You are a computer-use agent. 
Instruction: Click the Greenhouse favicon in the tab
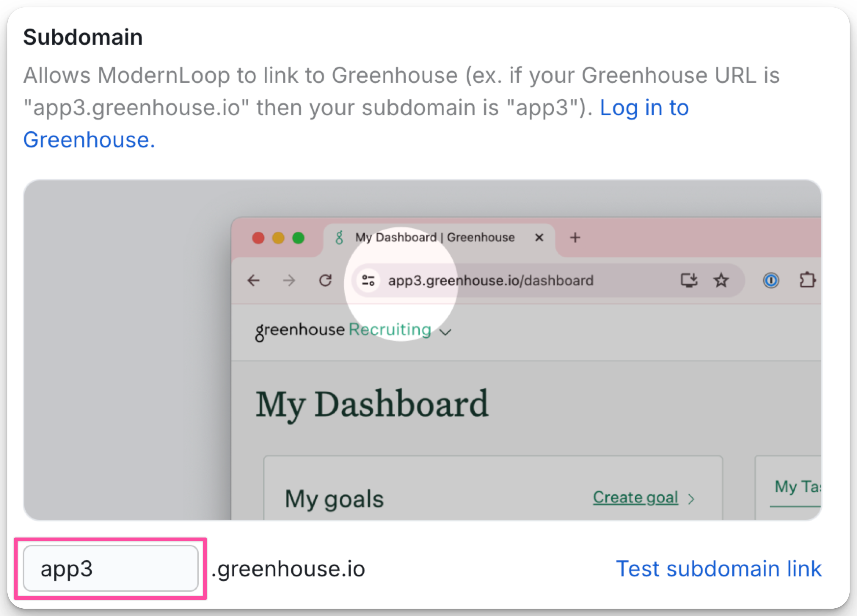pyautogui.click(x=339, y=238)
